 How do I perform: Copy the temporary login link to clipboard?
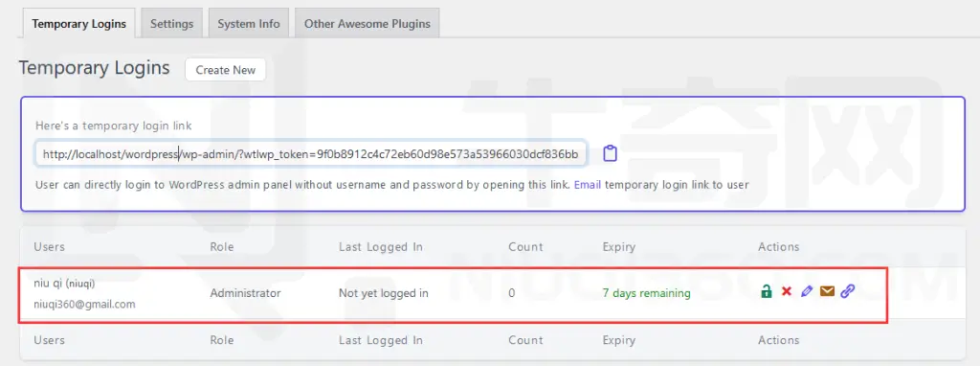tap(610, 153)
